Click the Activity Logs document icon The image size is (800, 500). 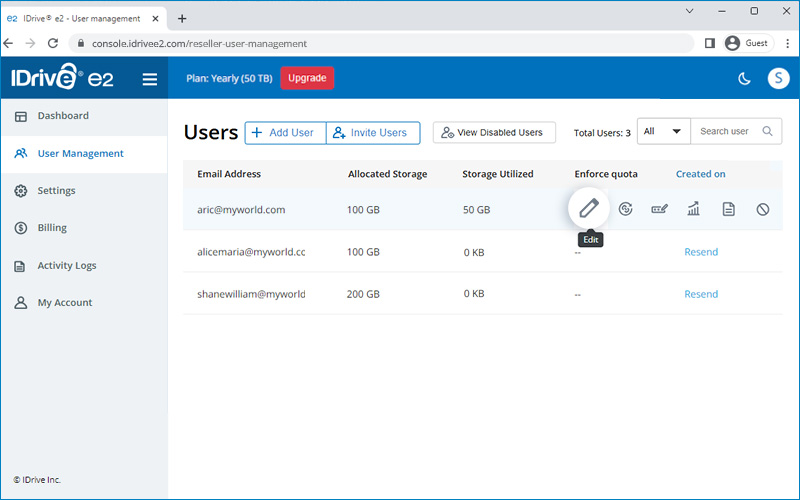19,266
